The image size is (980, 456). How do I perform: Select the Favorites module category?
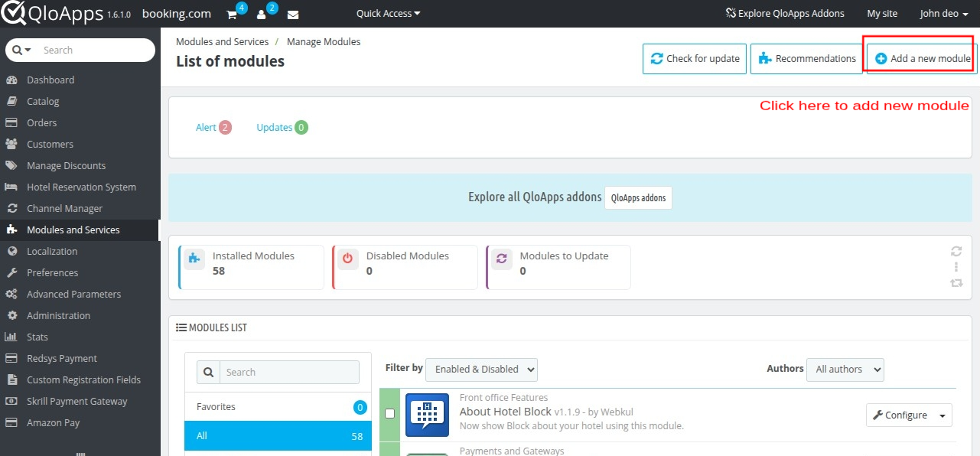278,406
